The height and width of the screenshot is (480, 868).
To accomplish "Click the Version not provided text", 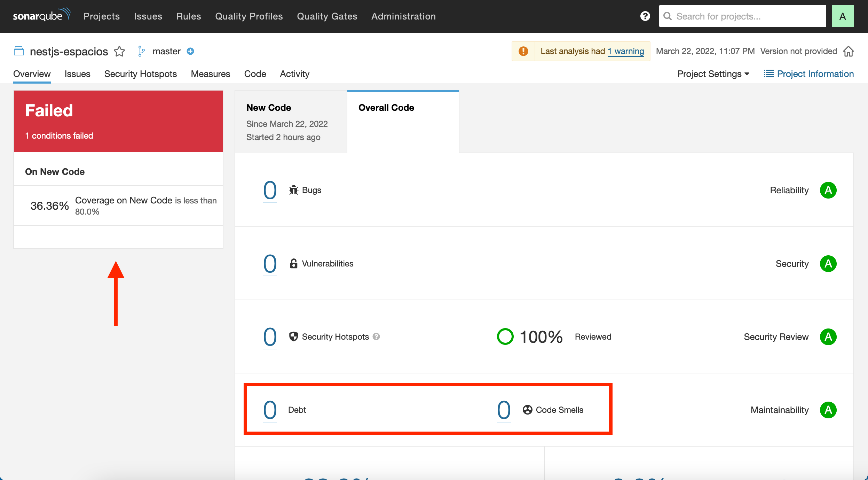I will coord(798,51).
